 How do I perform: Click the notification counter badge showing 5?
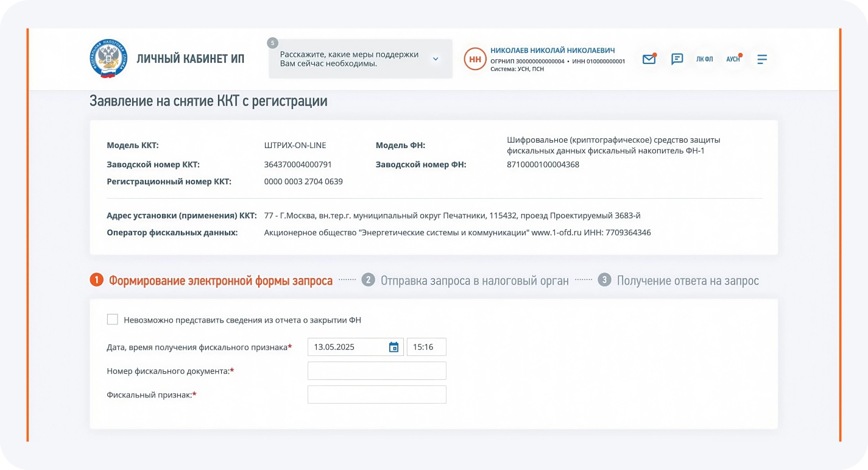(x=272, y=43)
